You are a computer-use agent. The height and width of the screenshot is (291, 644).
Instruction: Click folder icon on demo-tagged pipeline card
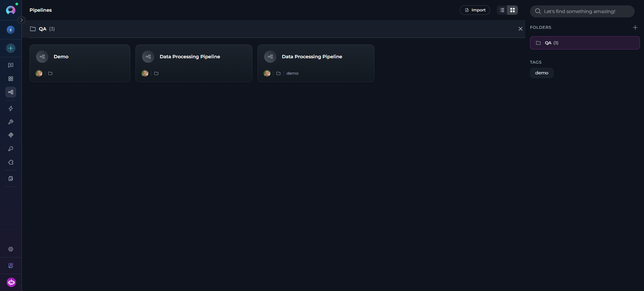[x=278, y=73]
